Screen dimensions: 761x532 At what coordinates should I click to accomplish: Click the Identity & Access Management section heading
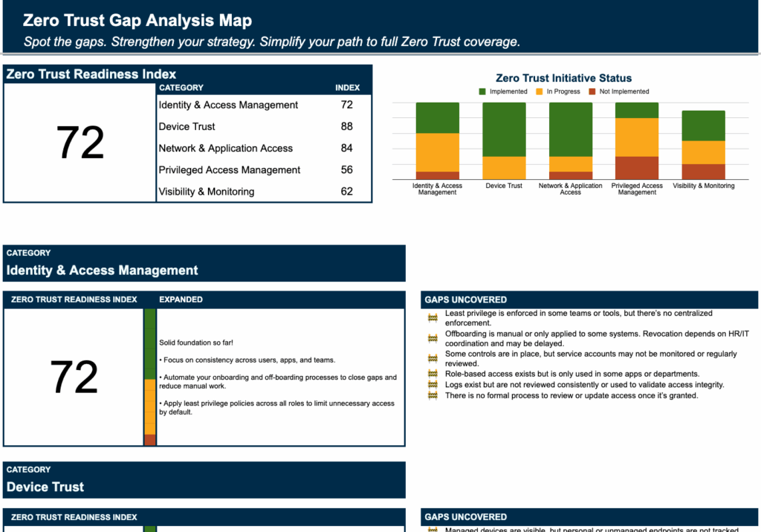tap(103, 270)
